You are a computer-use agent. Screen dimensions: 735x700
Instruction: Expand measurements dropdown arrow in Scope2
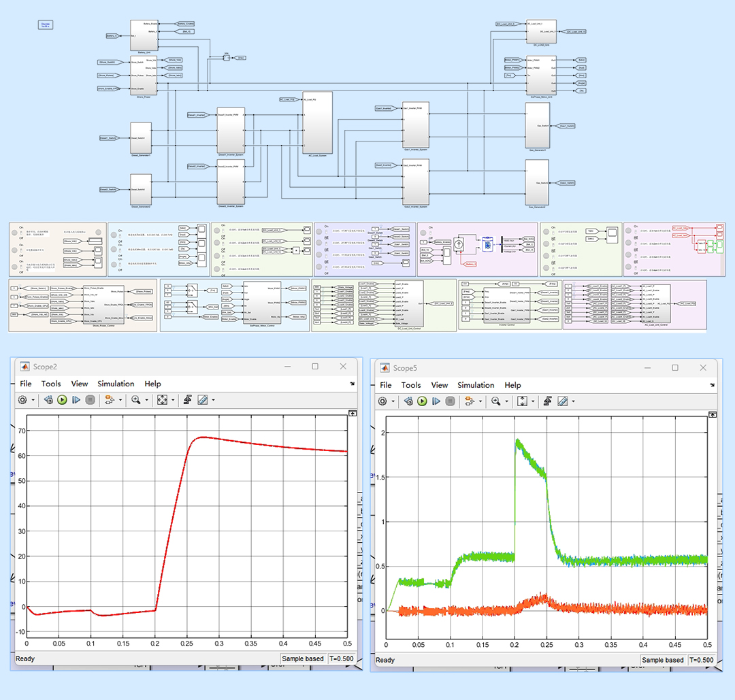(x=213, y=400)
